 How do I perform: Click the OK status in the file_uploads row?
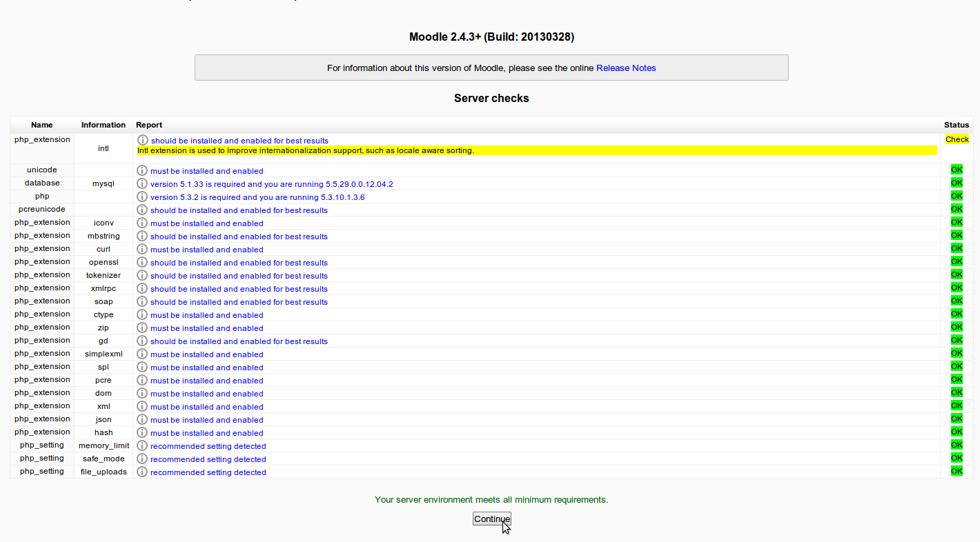(957, 472)
